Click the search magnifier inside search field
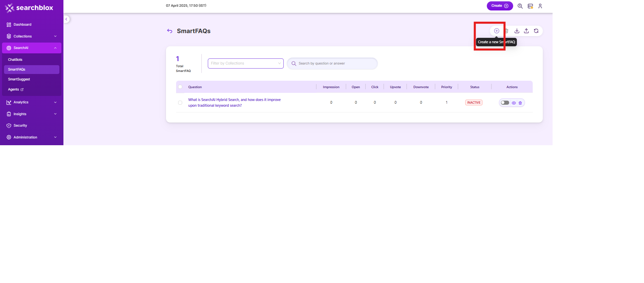The height and width of the screenshot is (283, 644). (x=294, y=63)
